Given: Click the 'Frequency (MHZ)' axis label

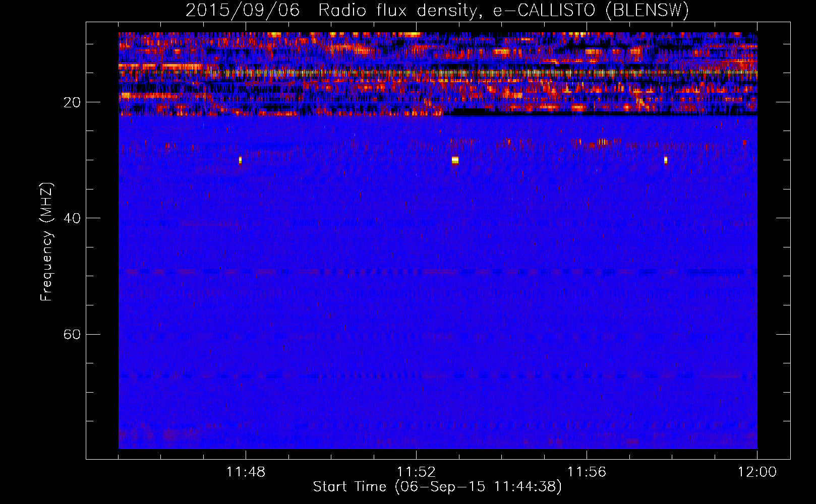Looking at the screenshot, I should click(46, 242).
